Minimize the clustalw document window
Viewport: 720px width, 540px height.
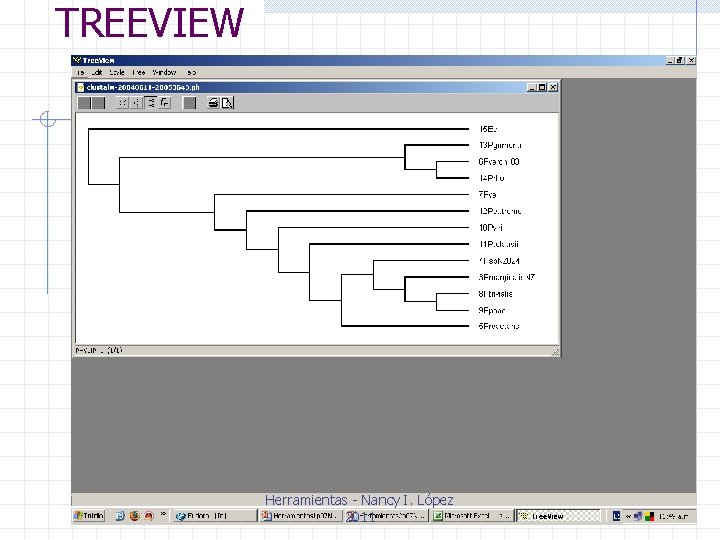click(x=532, y=87)
